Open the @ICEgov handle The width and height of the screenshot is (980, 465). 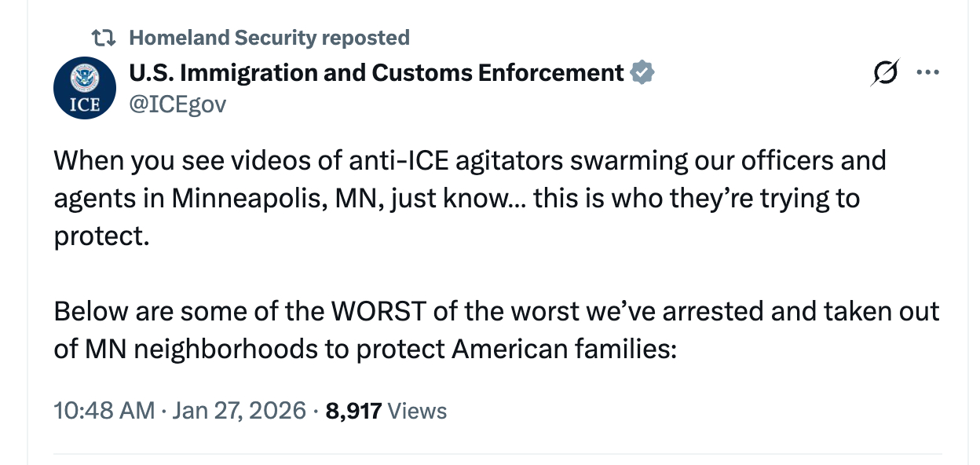click(177, 104)
